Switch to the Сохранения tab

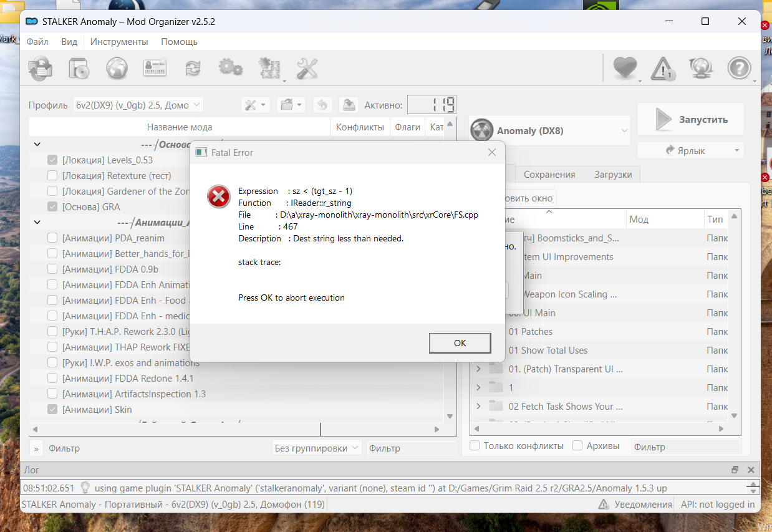pos(549,175)
